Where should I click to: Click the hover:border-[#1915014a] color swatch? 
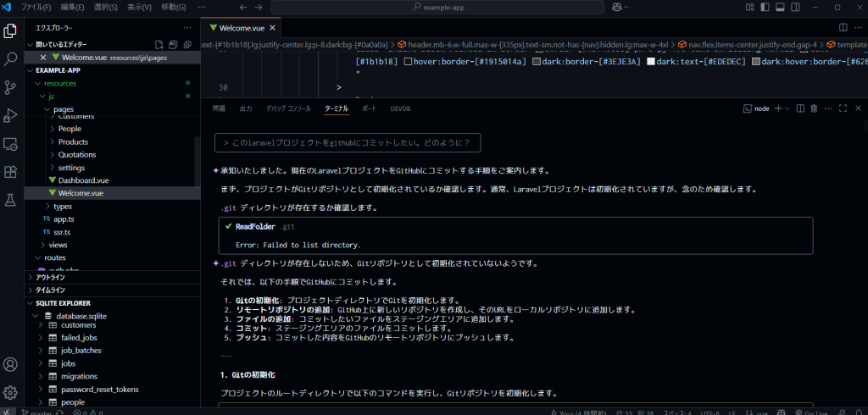pos(409,62)
